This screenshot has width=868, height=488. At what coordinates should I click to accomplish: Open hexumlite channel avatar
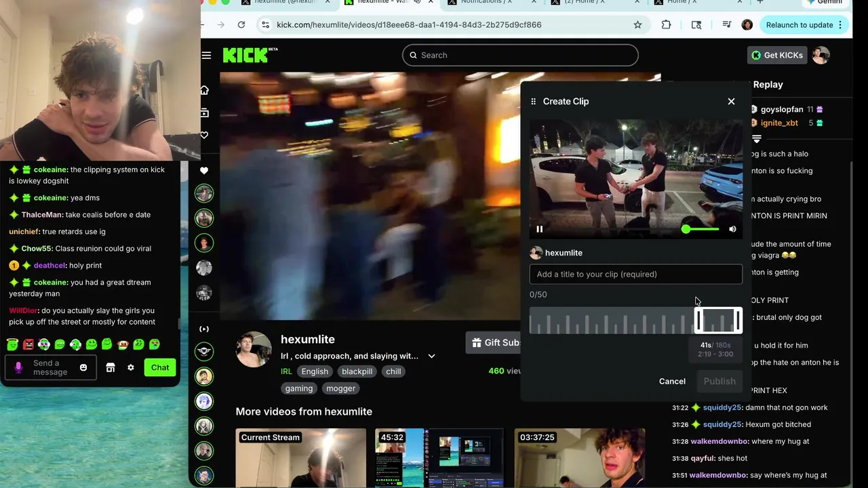(254, 350)
